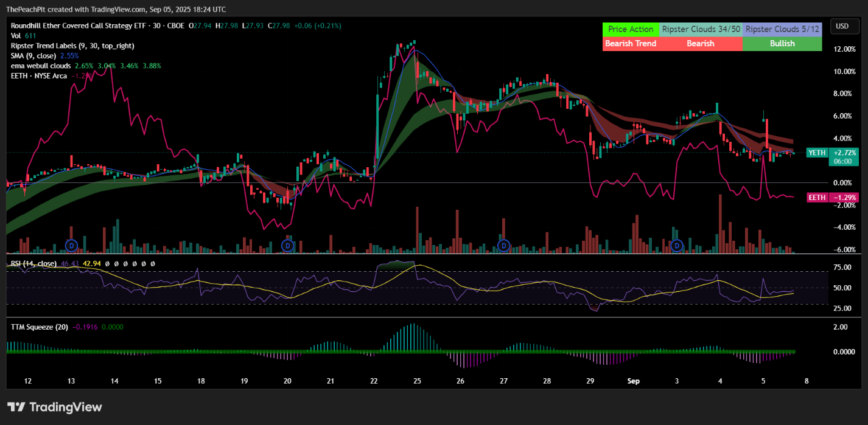Screen dimensions: 868x425
Task: Click the TradingView logo at bottom left
Action: tap(55, 407)
